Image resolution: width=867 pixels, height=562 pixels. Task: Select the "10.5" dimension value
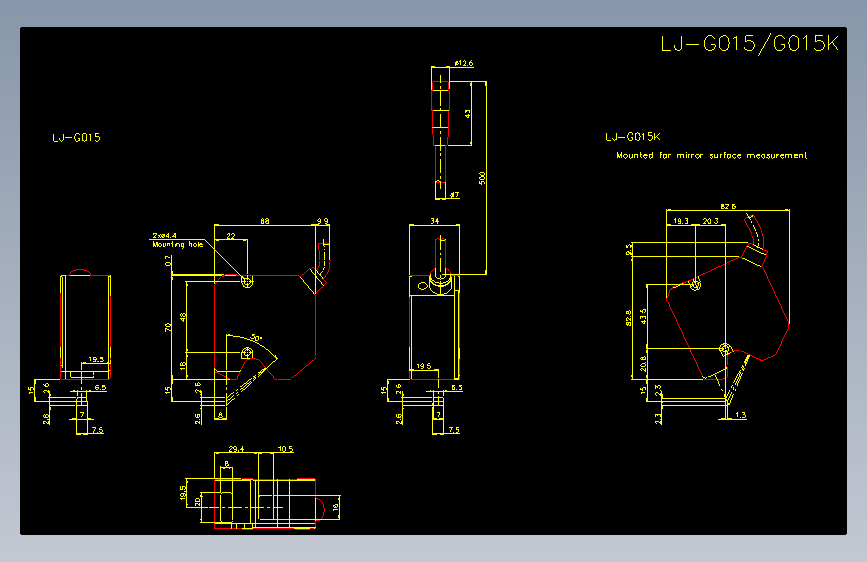coord(285,449)
